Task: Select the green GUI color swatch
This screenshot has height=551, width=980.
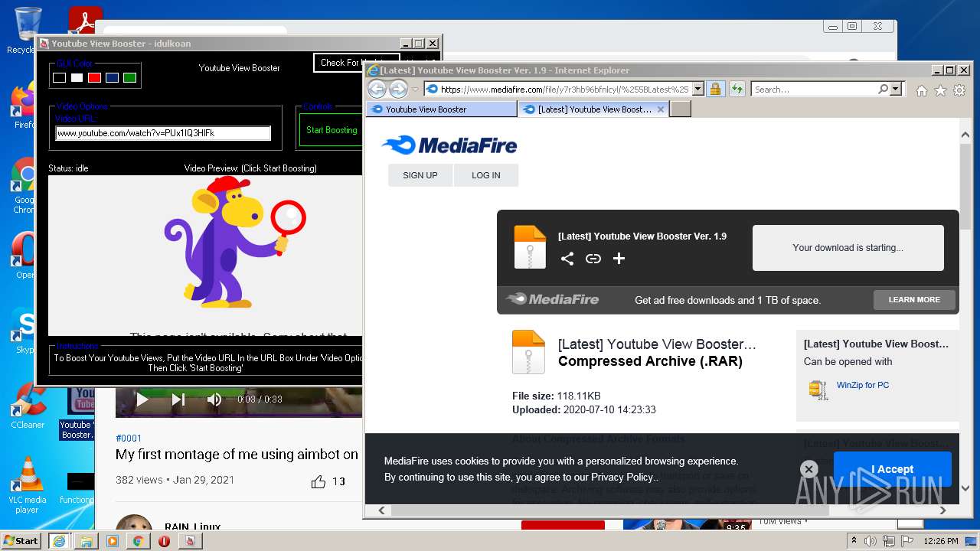Action: point(129,77)
